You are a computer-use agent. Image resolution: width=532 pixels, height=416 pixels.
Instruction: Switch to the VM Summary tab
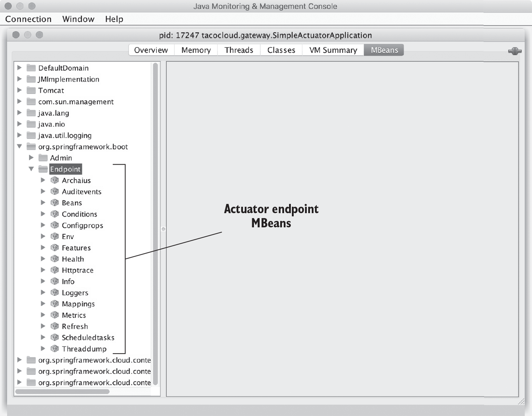(x=333, y=50)
